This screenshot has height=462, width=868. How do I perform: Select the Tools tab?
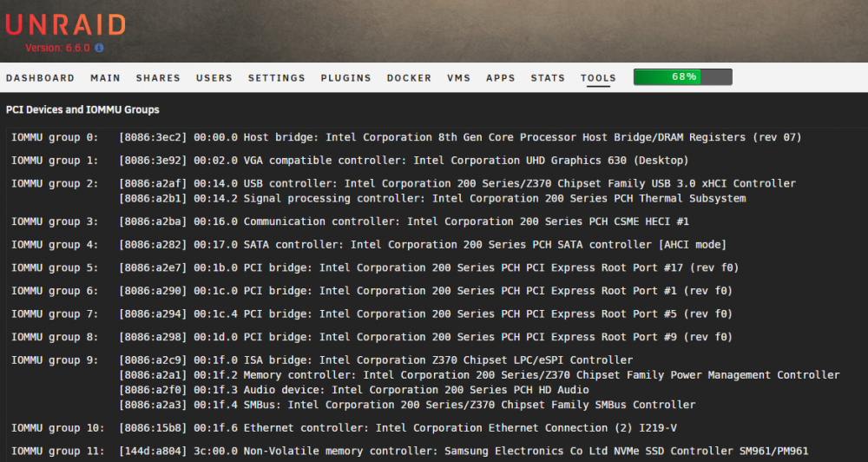pos(598,78)
